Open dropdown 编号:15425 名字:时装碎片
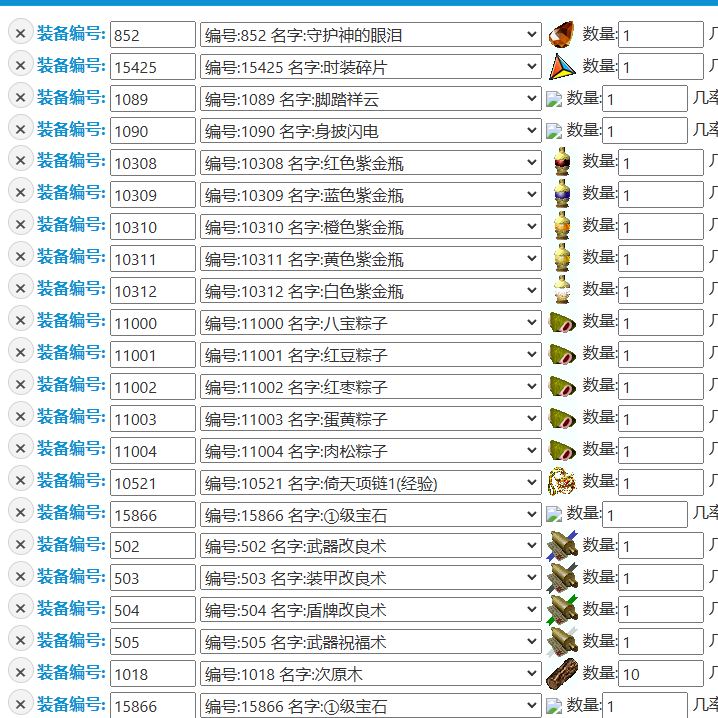This screenshot has width=718, height=718. [371, 66]
